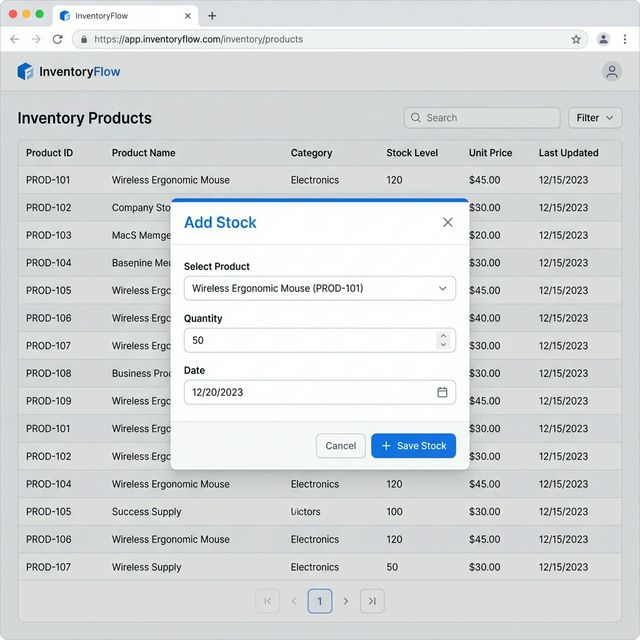The width and height of the screenshot is (640, 640).
Task: Click the Cancel button
Action: (340, 446)
